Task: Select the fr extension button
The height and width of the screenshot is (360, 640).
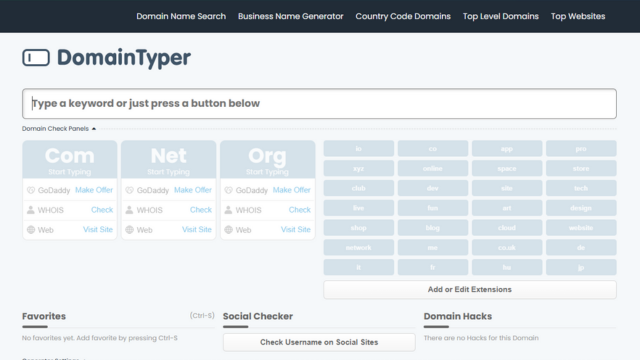Action: (433, 267)
